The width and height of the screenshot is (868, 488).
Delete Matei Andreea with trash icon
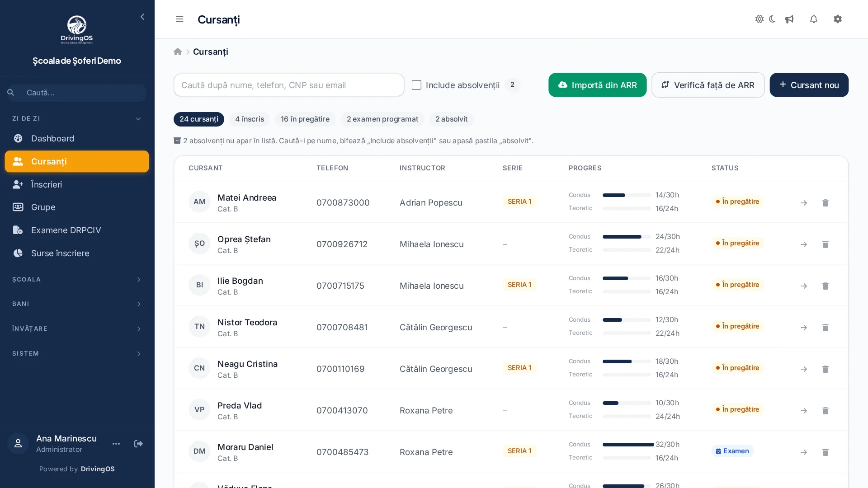pos(826,203)
